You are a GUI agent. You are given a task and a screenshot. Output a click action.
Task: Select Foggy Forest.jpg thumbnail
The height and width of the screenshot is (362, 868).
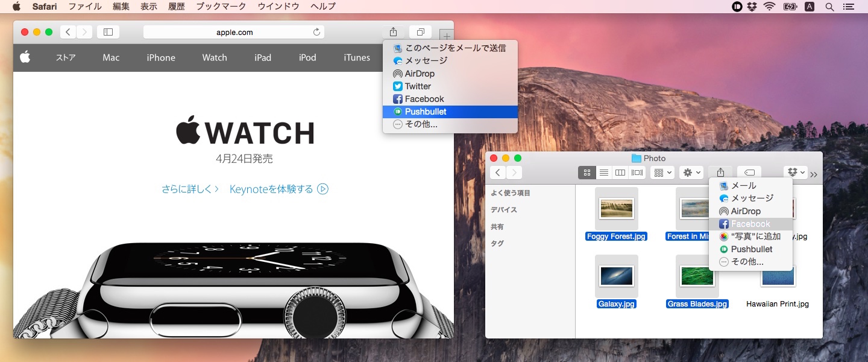[616, 209]
